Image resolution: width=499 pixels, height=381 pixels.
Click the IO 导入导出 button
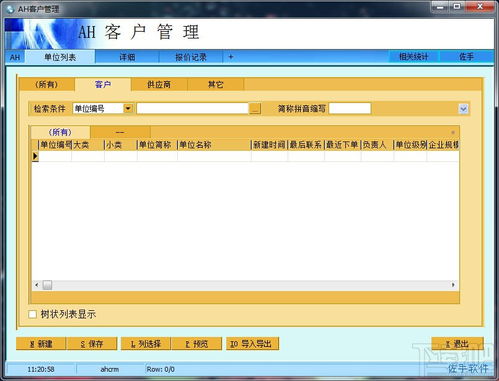pyautogui.click(x=252, y=344)
